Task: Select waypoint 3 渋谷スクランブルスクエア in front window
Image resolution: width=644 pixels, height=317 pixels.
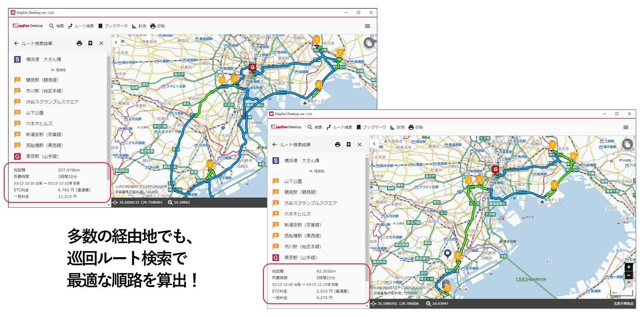Action: pos(305,203)
